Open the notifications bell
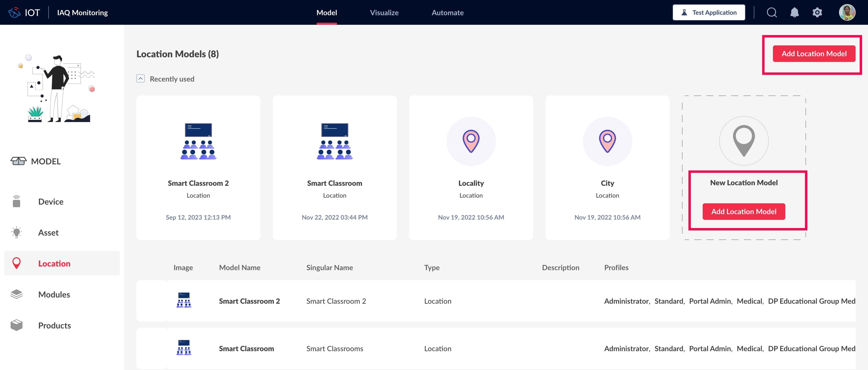The image size is (868, 370). tap(795, 12)
